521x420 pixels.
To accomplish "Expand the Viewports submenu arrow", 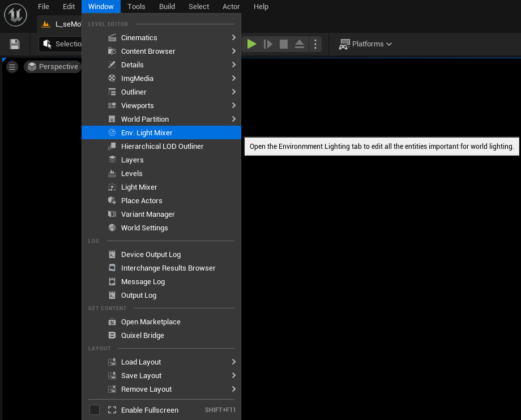I will [233, 106].
